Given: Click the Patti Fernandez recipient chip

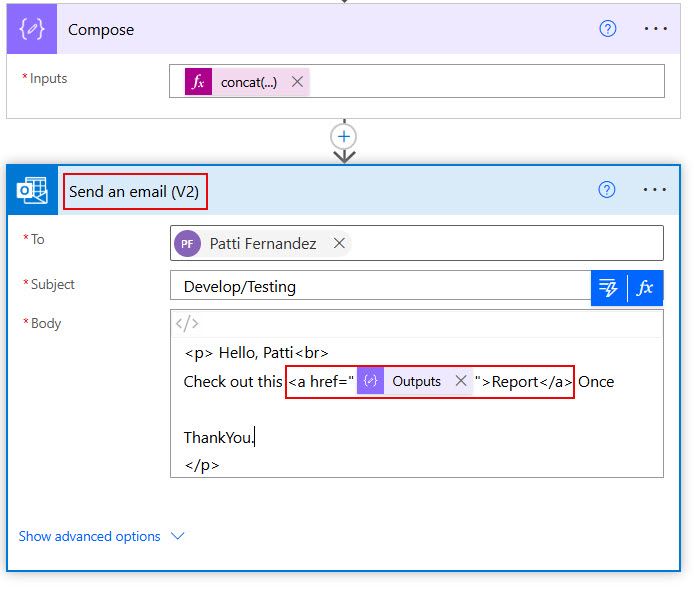Looking at the screenshot, I should (262, 243).
